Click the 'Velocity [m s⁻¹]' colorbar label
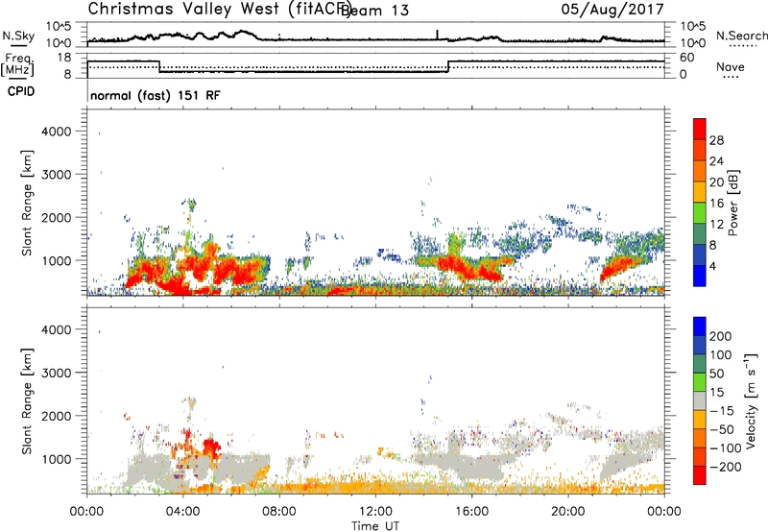Image resolution: width=768 pixels, height=532 pixels. pyautogui.click(x=750, y=400)
